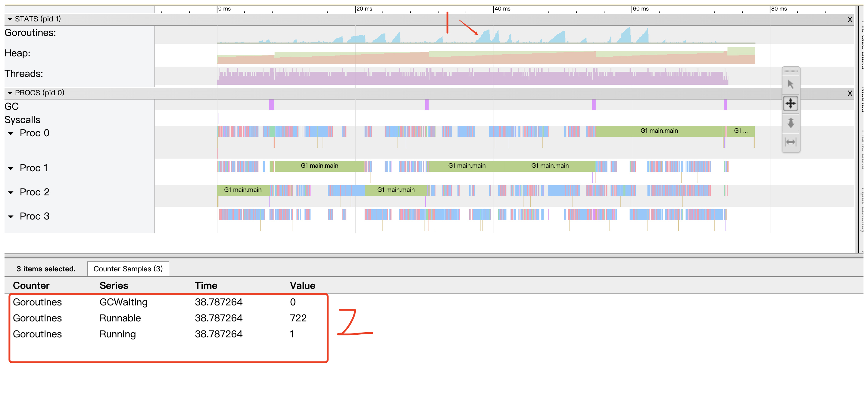
Task: Choose the zoom tool with vertical arrow
Action: pyautogui.click(x=790, y=123)
